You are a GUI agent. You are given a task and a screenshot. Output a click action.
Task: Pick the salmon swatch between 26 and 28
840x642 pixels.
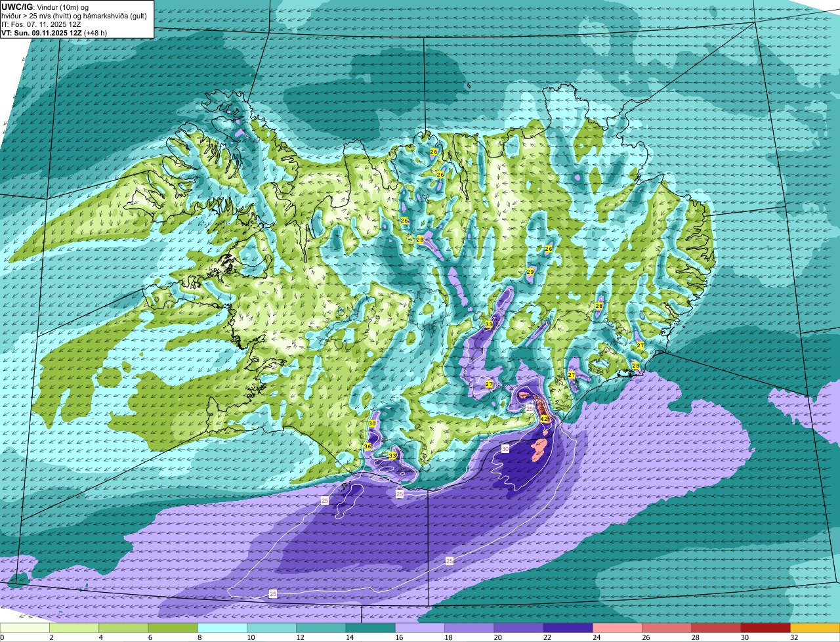(x=667, y=628)
